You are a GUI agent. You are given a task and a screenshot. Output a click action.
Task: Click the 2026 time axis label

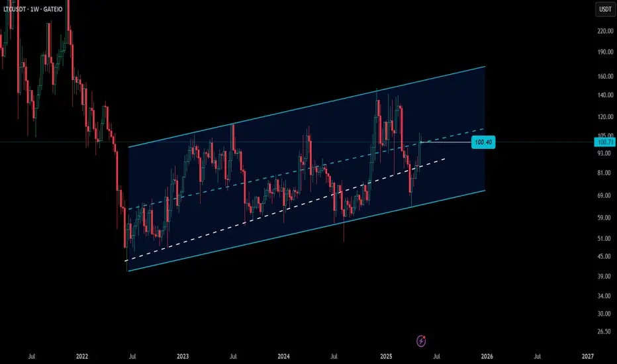point(487,357)
